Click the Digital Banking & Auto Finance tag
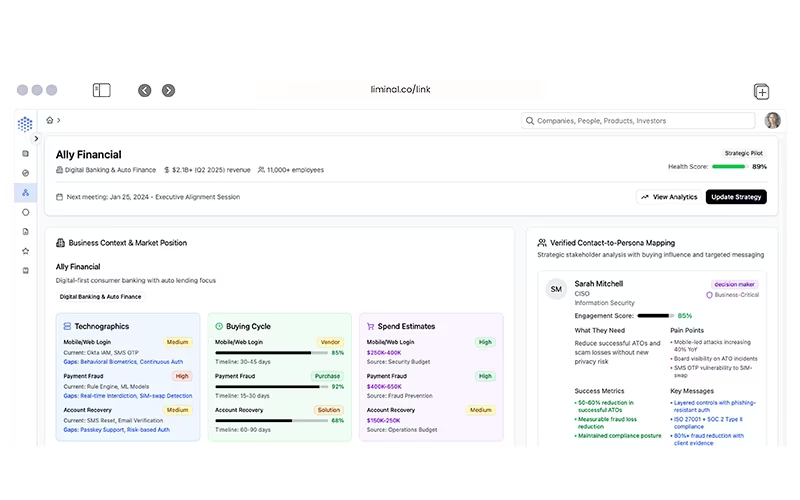Viewport: 800px width, 500px height. point(101,296)
